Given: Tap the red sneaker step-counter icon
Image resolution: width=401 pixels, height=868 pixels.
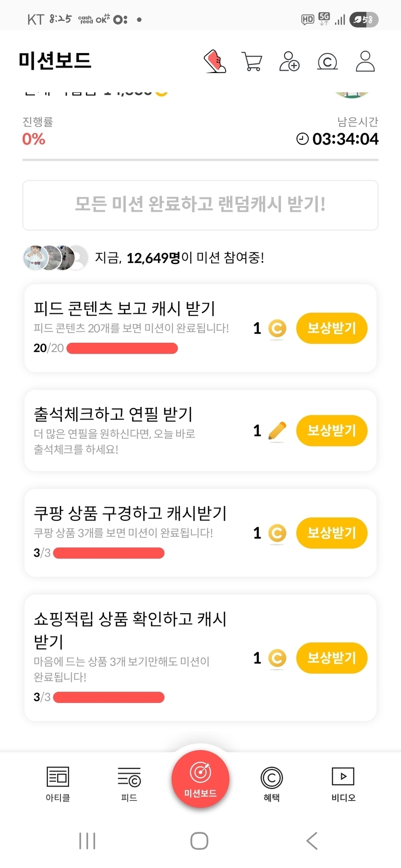Looking at the screenshot, I should pos(215,61).
